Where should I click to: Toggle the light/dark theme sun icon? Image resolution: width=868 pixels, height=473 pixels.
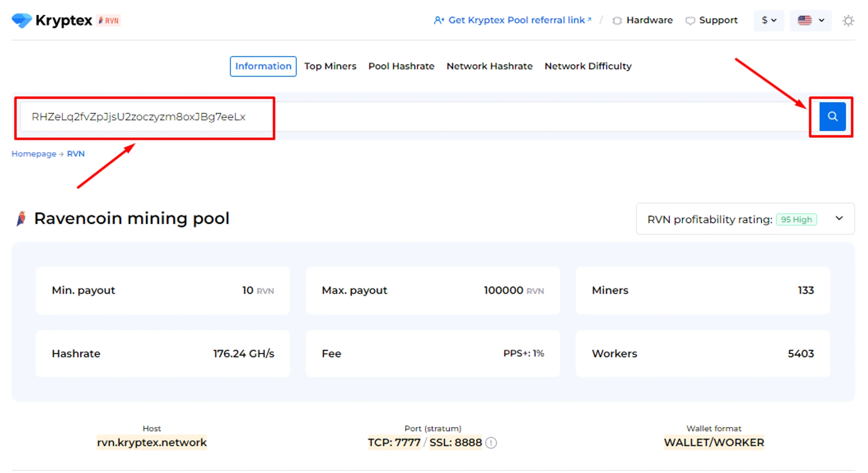(x=848, y=20)
